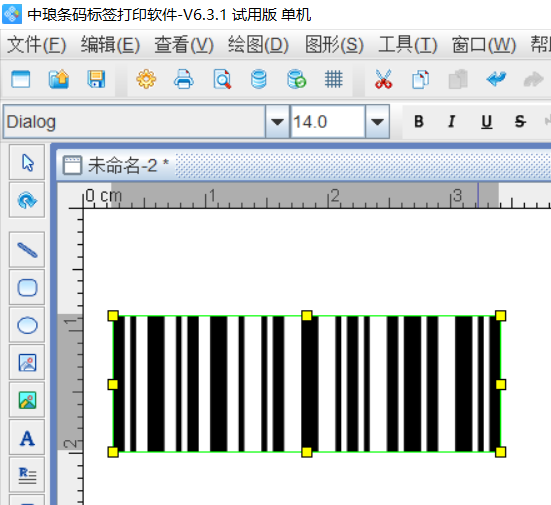This screenshot has height=505, width=551.
Task: Toggle Underline formatting
Action: (x=486, y=122)
